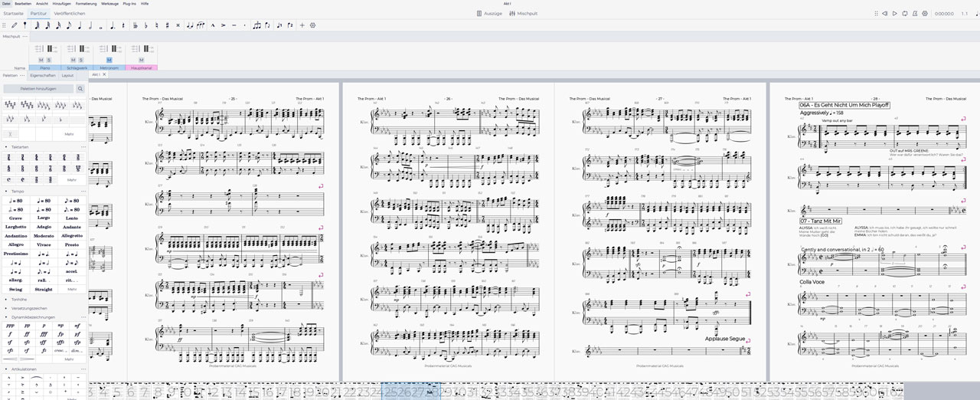Open the Bearbeiten menu
980x400 pixels.
[23, 4]
